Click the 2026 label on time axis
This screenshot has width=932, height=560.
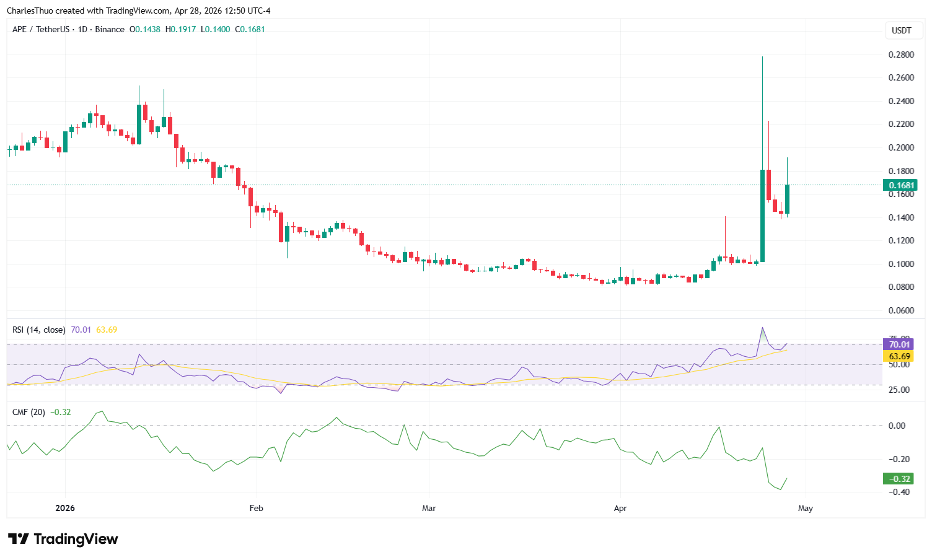(64, 508)
